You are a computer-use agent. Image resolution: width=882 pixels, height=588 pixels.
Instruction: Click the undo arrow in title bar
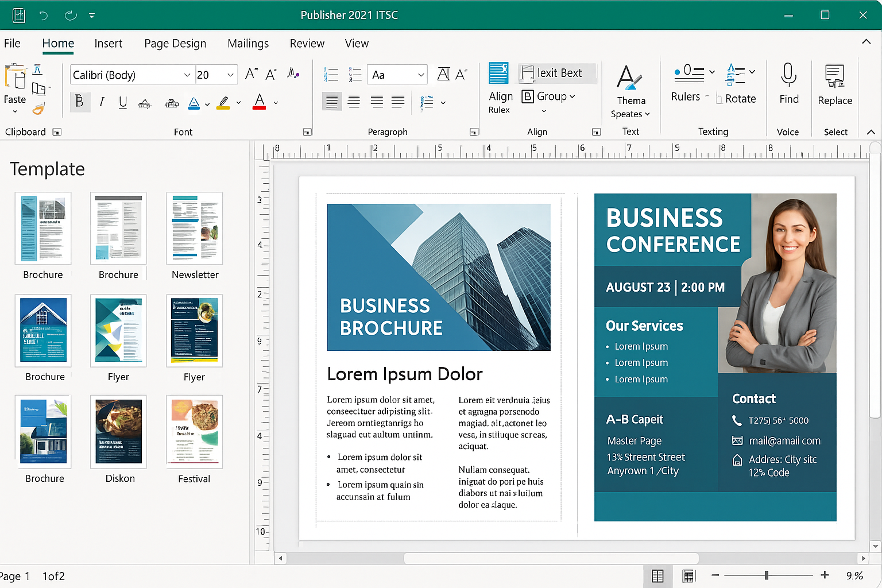coord(44,16)
